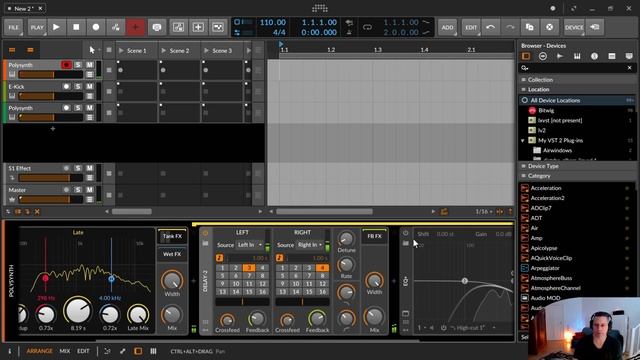
Task: Solo the first Polysynth track
Action: (x=78, y=65)
